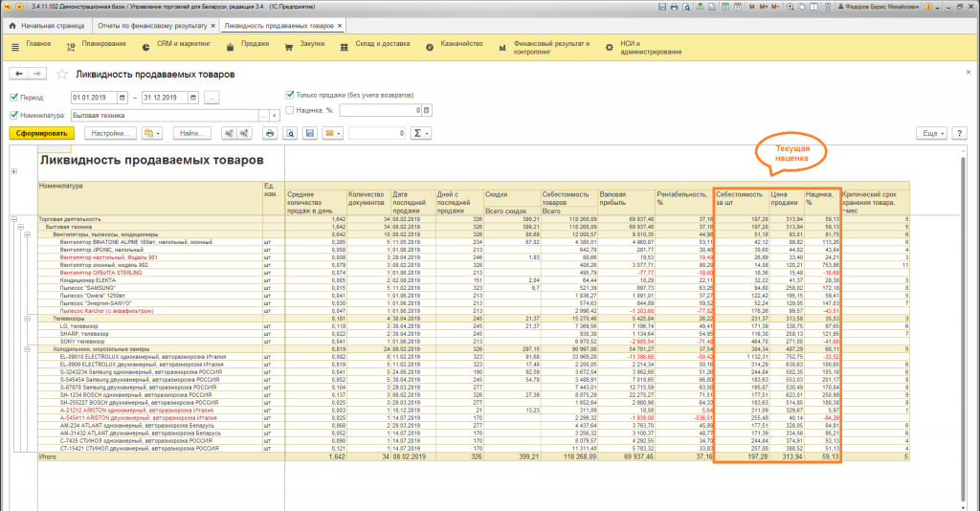Enable the 'Наценка, %' checkbox
Screen dimensions: 980x511
290,112
